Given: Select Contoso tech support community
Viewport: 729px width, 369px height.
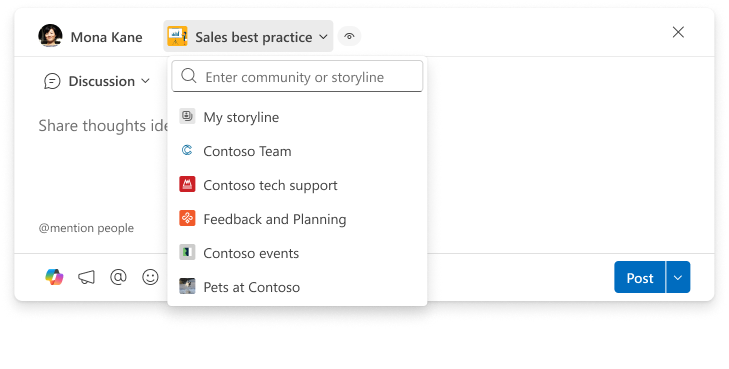Looking at the screenshot, I should [297, 185].
